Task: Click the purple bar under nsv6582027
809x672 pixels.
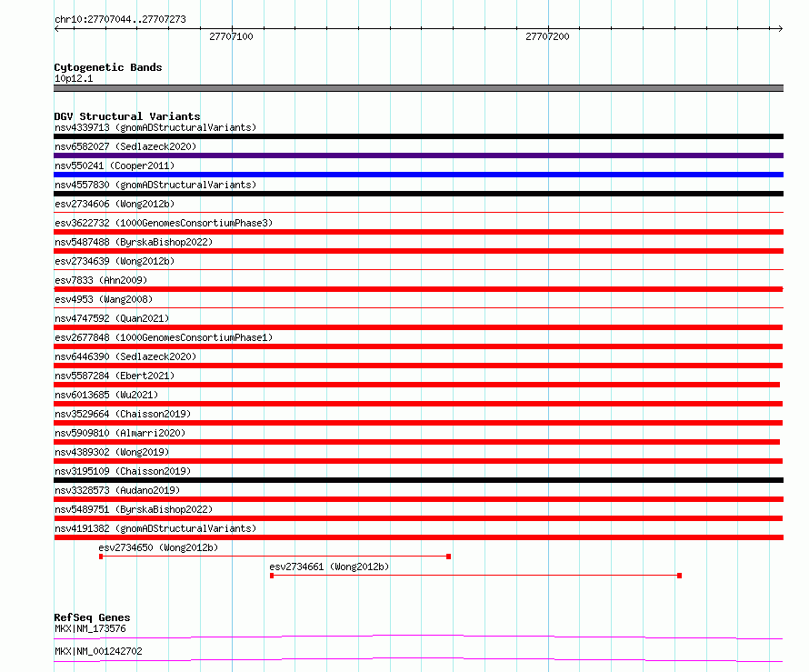Action: coord(418,155)
